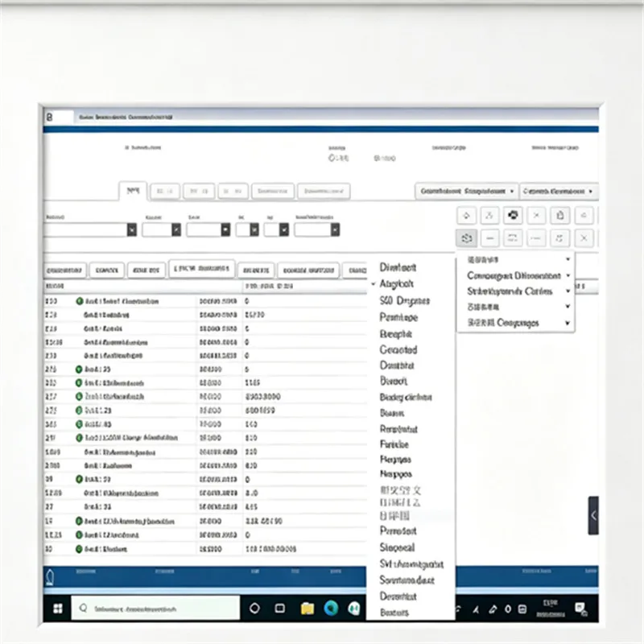Open Task View from the taskbar

click(x=280, y=609)
